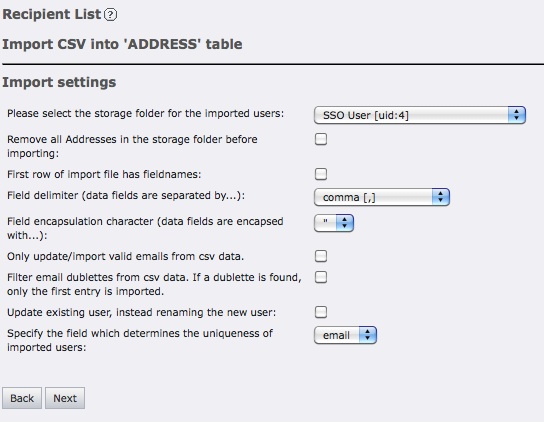
Task: Click the 'Update existing user' label text
Action: [142, 312]
